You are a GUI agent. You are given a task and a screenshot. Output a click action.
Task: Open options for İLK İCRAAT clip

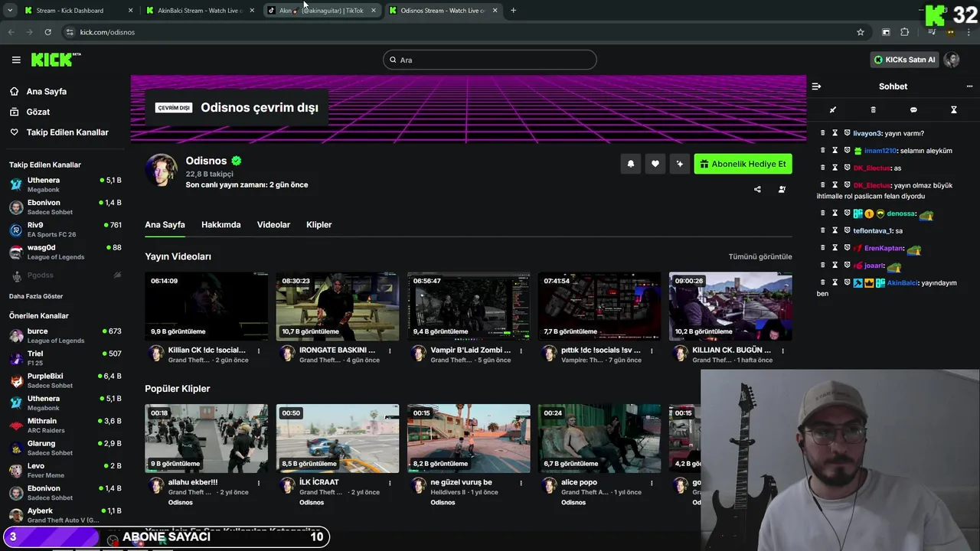390,483
